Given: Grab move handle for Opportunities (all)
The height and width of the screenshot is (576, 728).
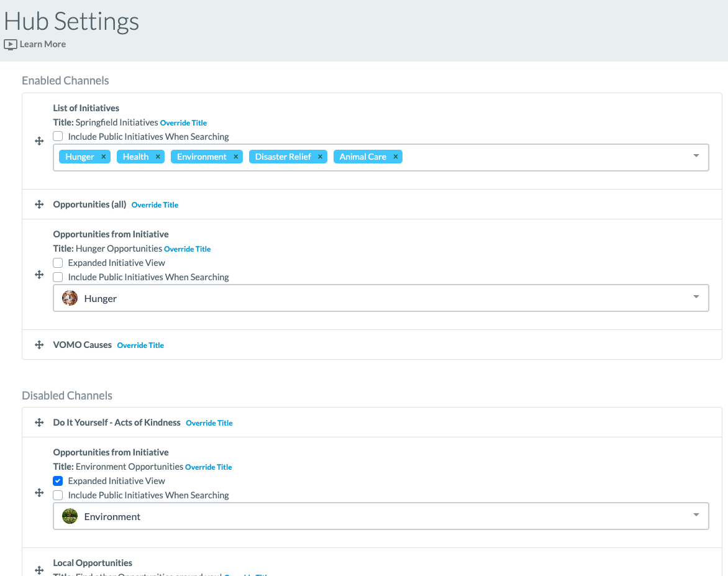Looking at the screenshot, I should pyautogui.click(x=40, y=204).
